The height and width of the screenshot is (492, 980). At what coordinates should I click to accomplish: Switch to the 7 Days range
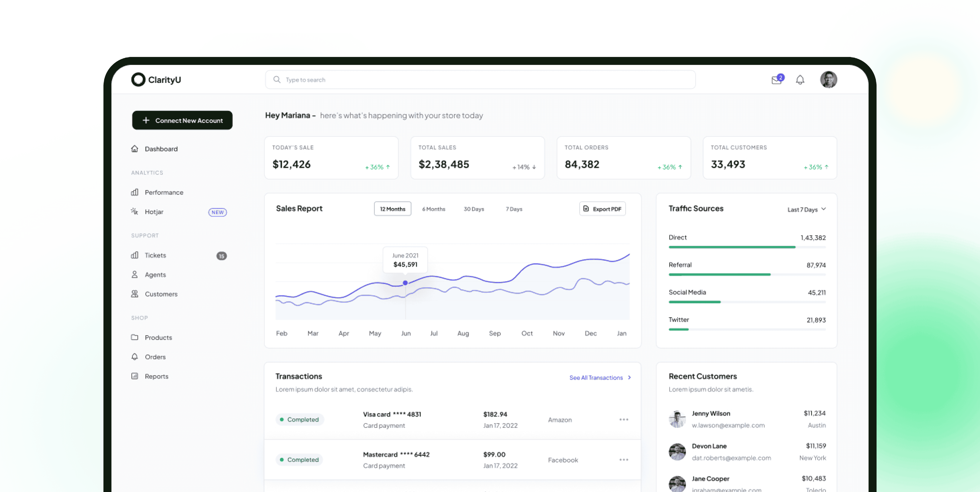tap(514, 209)
